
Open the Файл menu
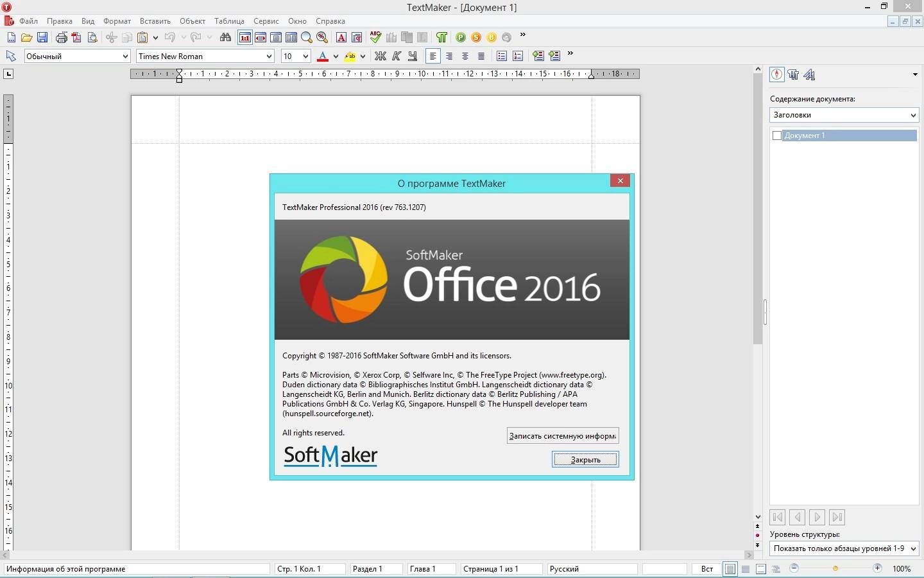(28, 21)
